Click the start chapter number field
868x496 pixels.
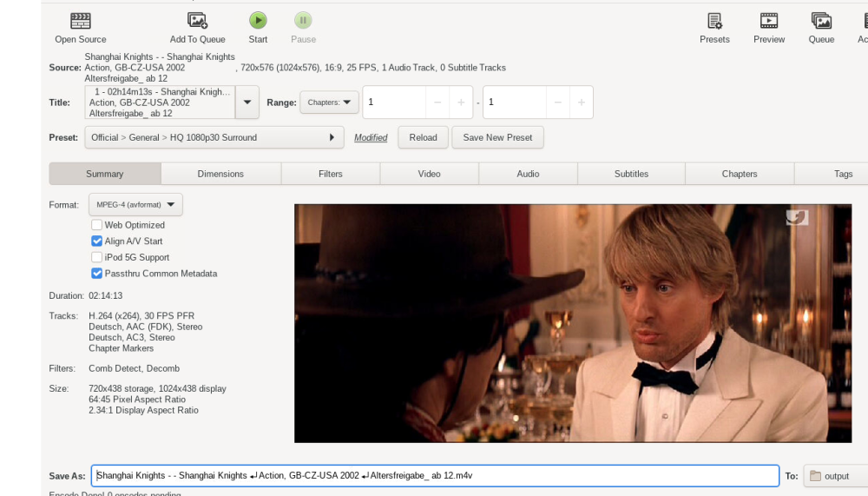point(394,102)
